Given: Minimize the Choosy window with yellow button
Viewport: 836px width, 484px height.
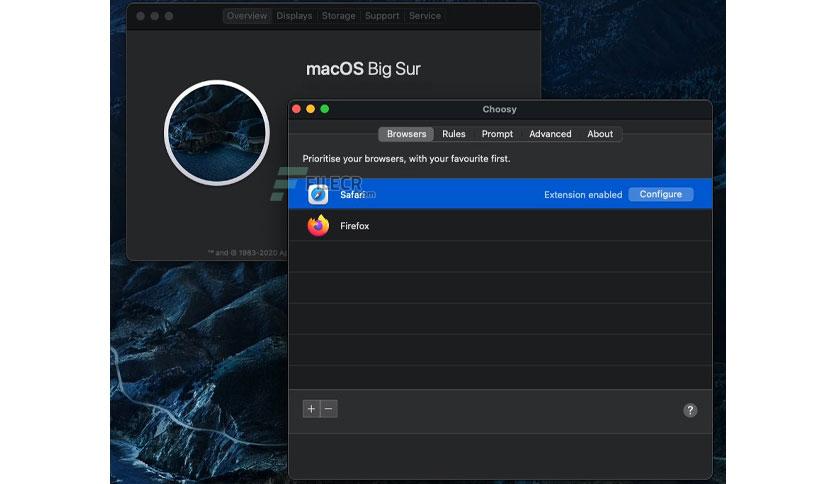Looking at the screenshot, I should click(310, 109).
